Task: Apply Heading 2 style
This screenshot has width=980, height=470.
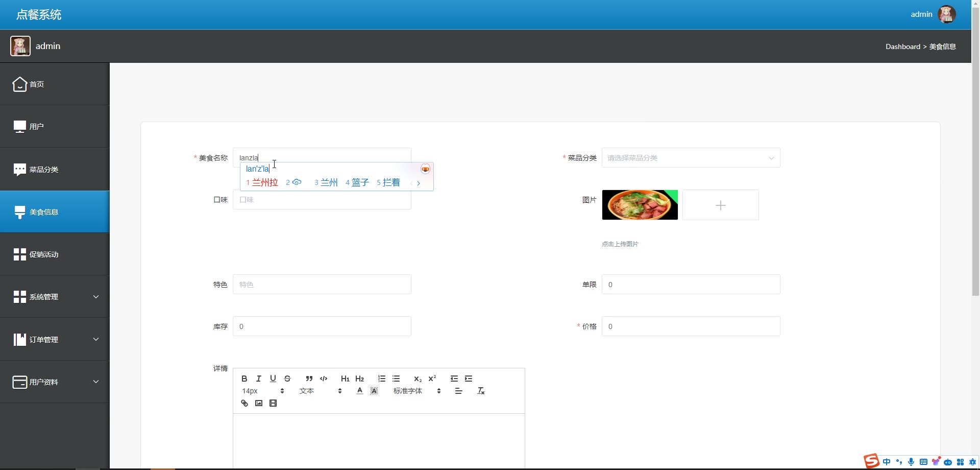Action: tap(359, 379)
